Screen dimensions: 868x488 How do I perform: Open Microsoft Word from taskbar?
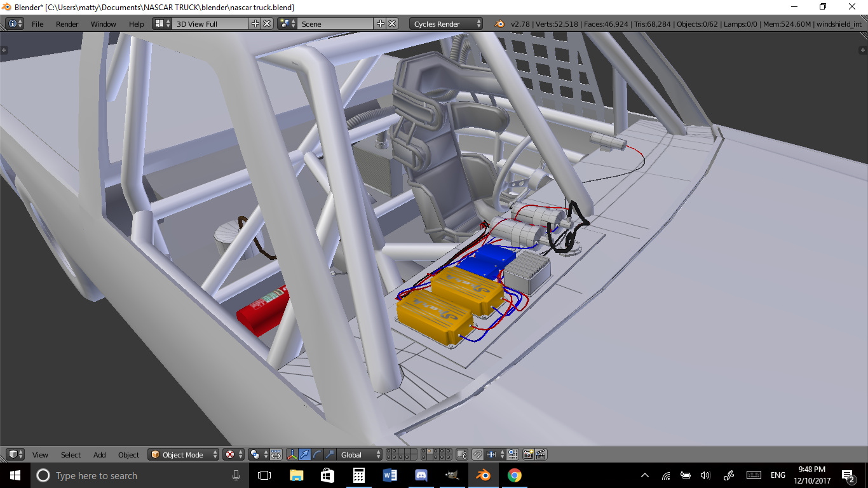pyautogui.click(x=390, y=475)
